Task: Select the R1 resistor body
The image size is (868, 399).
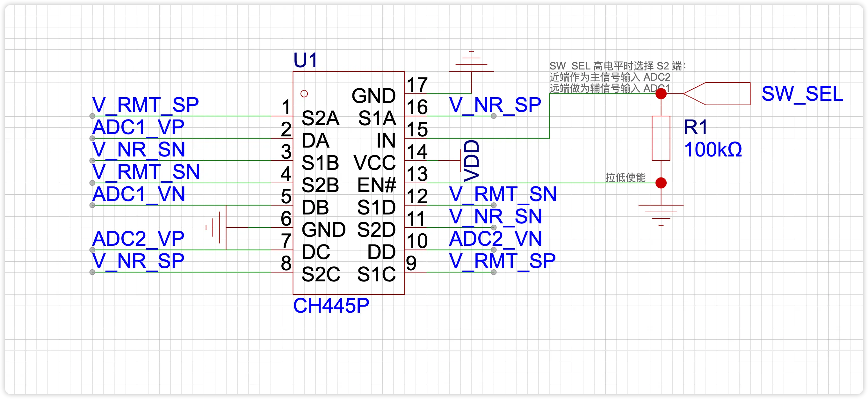Action: click(661, 138)
